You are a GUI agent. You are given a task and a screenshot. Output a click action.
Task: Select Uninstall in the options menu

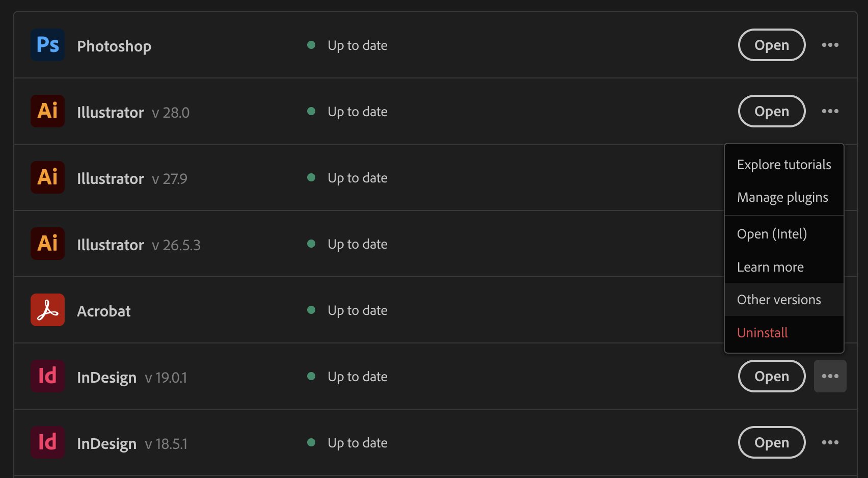point(762,333)
